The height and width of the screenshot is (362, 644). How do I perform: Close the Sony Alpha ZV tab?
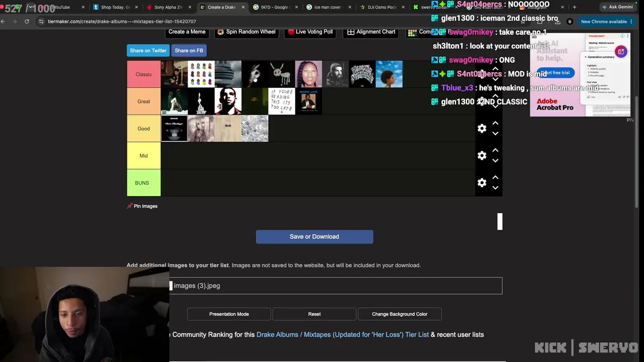coord(190,7)
